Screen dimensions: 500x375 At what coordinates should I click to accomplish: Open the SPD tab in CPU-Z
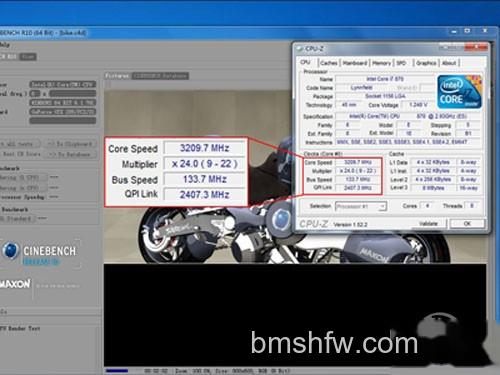click(402, 63)
